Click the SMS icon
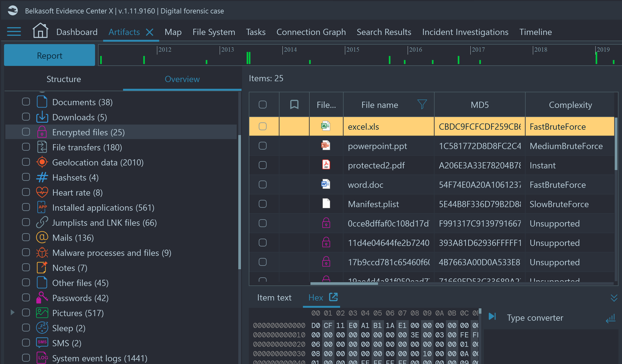 (x=42, y=342)
